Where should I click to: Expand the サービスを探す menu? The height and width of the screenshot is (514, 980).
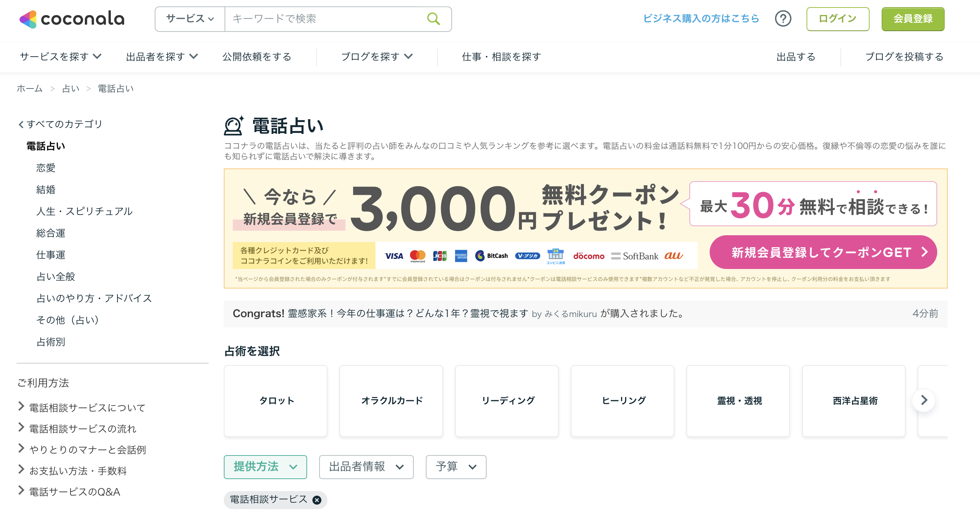pyautogui.click(x=60, y=57)
